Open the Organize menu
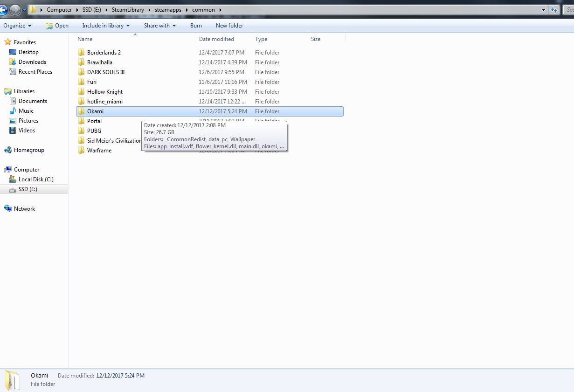 (17, 26)
